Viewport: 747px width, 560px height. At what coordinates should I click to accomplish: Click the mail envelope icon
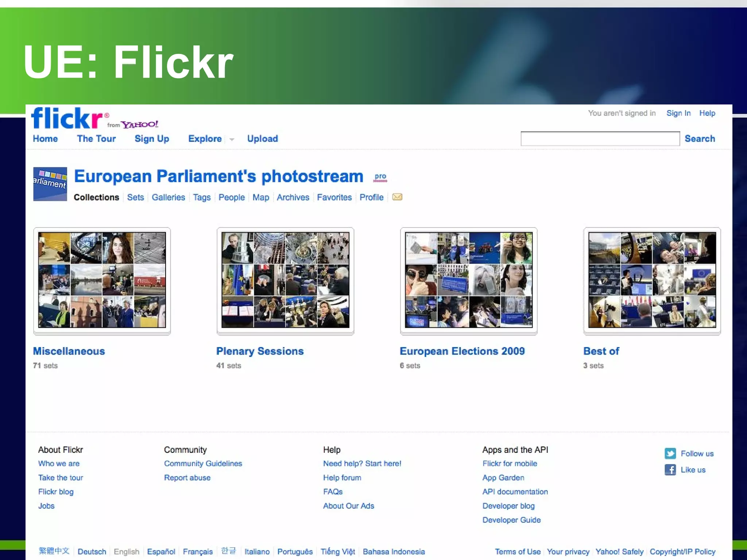click(x=397, y=197)
